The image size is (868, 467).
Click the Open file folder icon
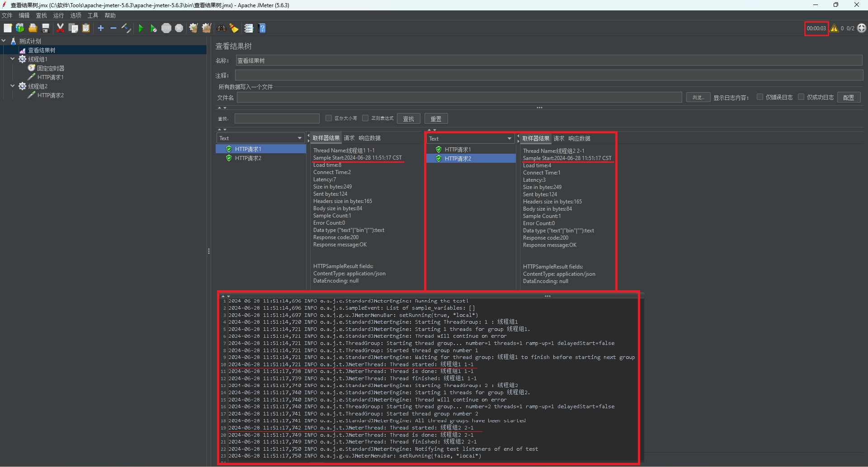click(33, 28)
